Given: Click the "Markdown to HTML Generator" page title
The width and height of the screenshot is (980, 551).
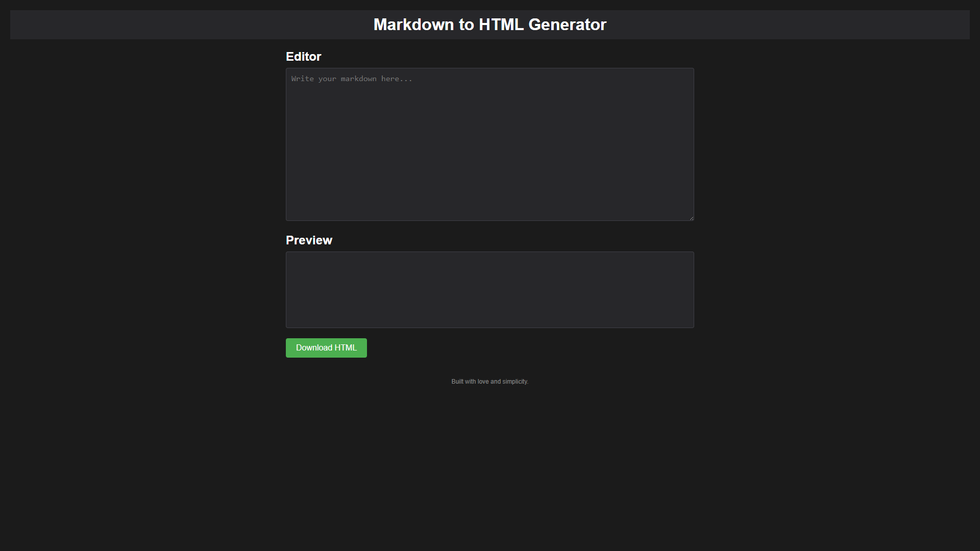Looking at the screenshot, I should [x=489, y=24].
